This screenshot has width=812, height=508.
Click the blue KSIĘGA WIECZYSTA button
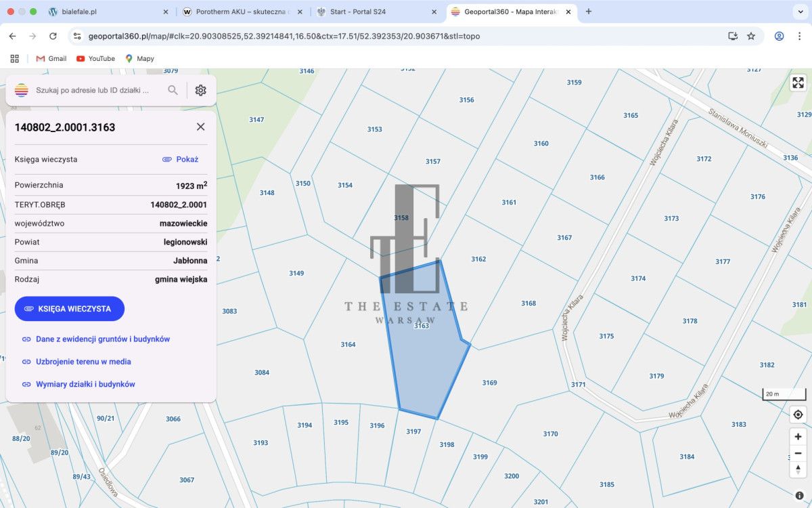coord(70,308)
